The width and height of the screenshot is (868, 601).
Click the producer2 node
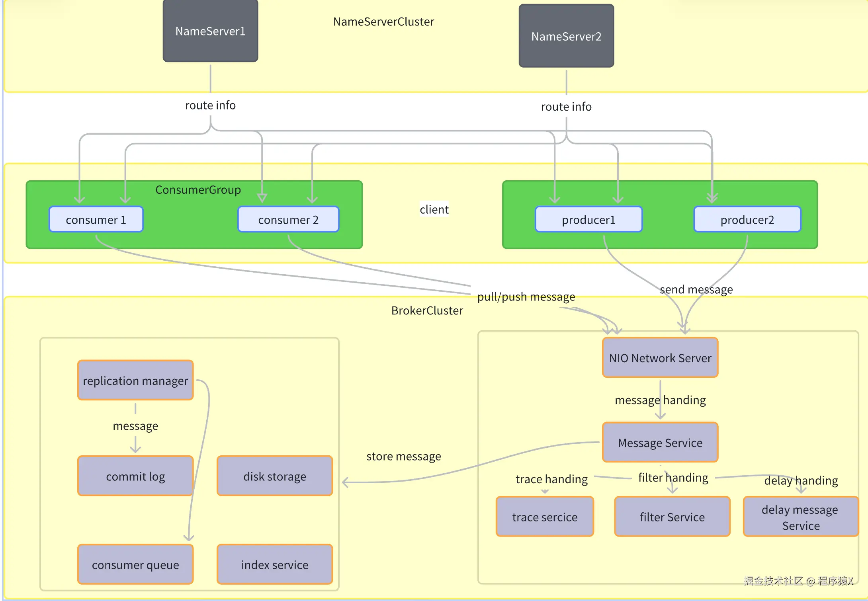(747, 219)
